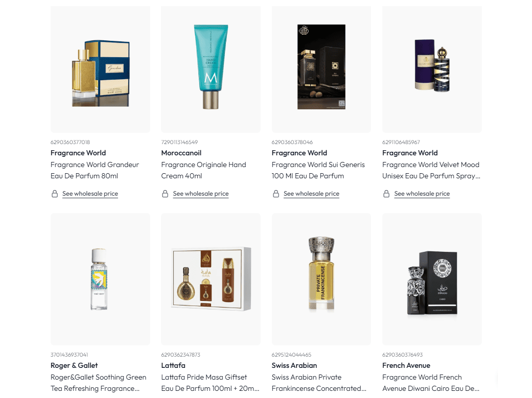532x398 pixels.
Task: Open Lattafa Pride Masa giftset image
Action: 211,279
